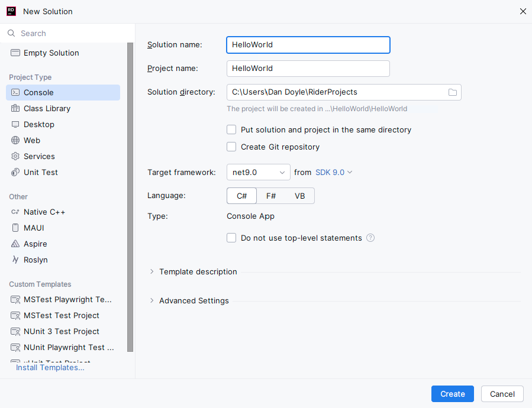The width and height of the screenshot is (532, 408).
Task: Open Install Templates link
Action: (x=50, y=368)
